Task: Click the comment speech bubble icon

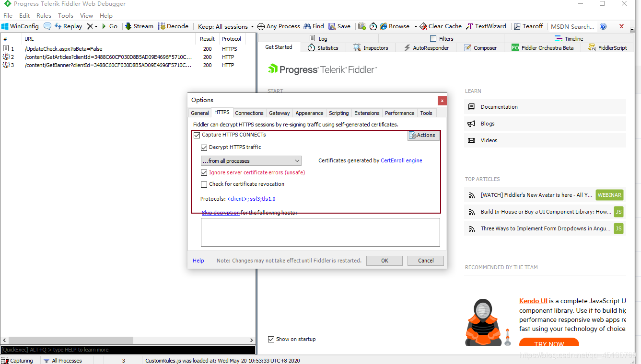Action: pos(47,26)
